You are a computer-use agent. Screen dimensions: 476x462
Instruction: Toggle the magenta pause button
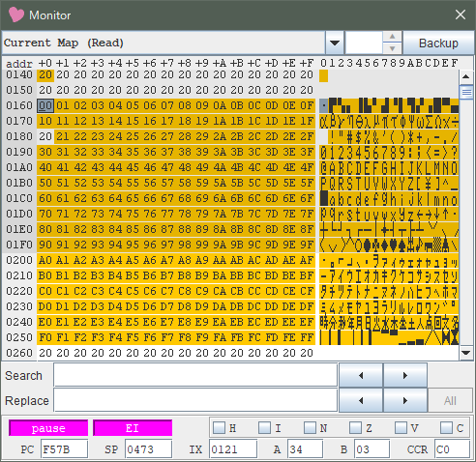48,428
